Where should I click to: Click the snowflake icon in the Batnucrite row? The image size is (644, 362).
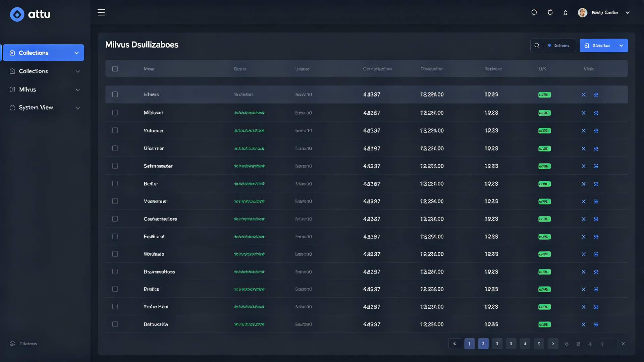(596, 325)
